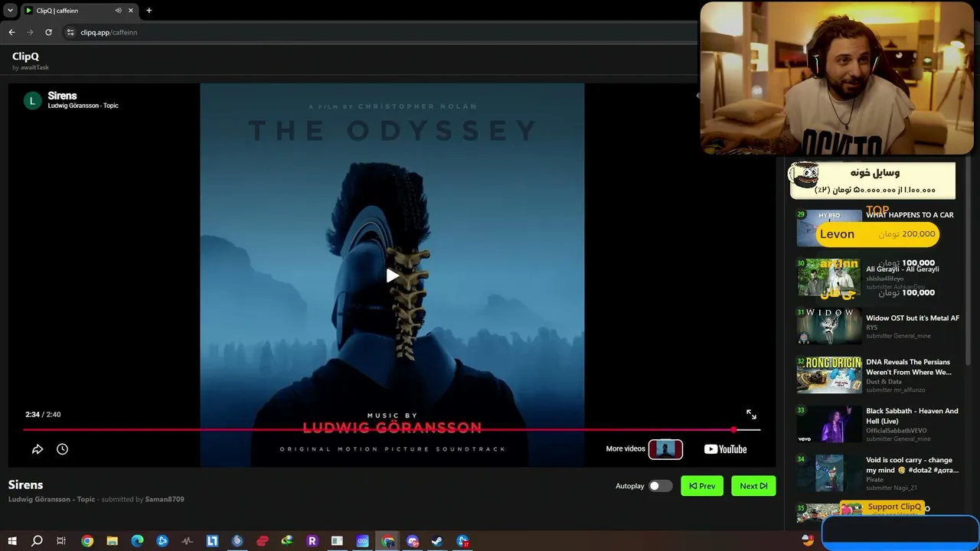The image size is (980, 551).
Task: Open the Void is cool carry thumbnail
Action: coord(829,473)
